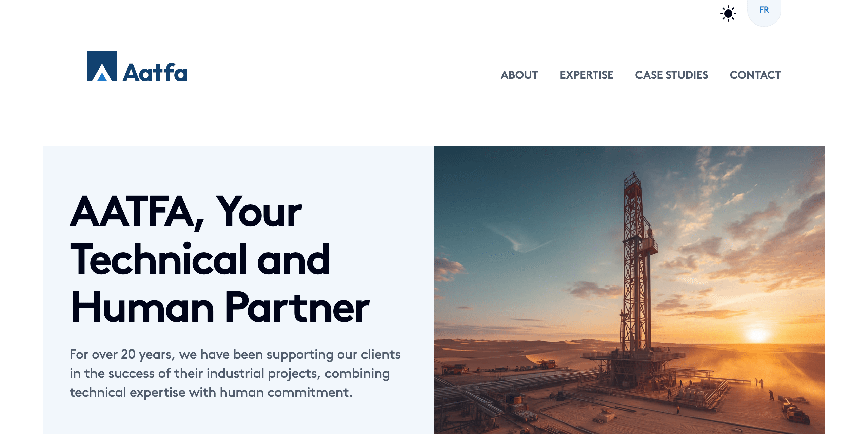The image size is (868, 434).
Task: Go to the EXPERTISE section
Action: [x=587, y=75]
